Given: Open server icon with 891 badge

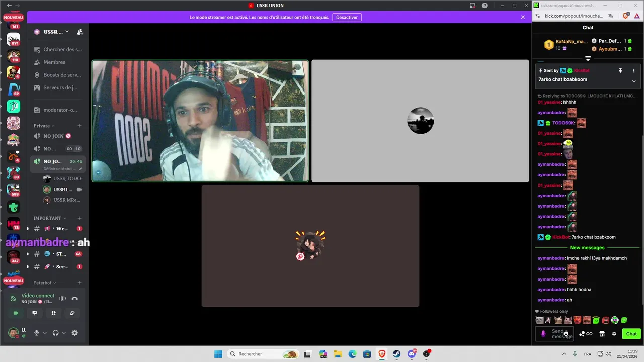Looking at the screenshot, I should tap(14, 39).
